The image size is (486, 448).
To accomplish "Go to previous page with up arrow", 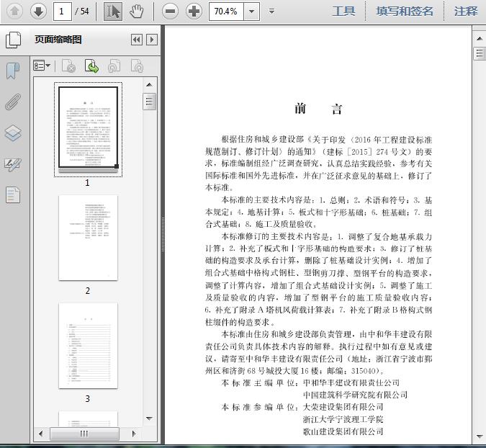I will pyautogui.click(x=14, y=11).
